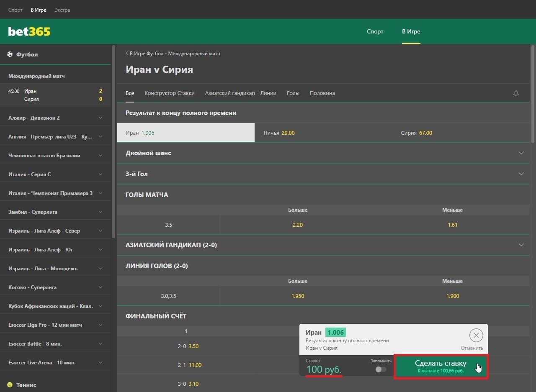
Task: Toggle the Запомнить stake switch
Action: 381,369
